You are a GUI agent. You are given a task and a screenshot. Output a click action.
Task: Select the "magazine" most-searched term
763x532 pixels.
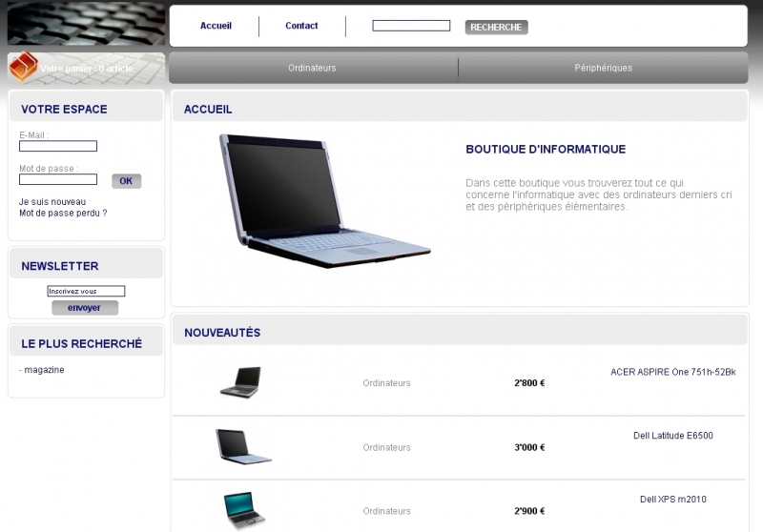click(x=44, y=370)
